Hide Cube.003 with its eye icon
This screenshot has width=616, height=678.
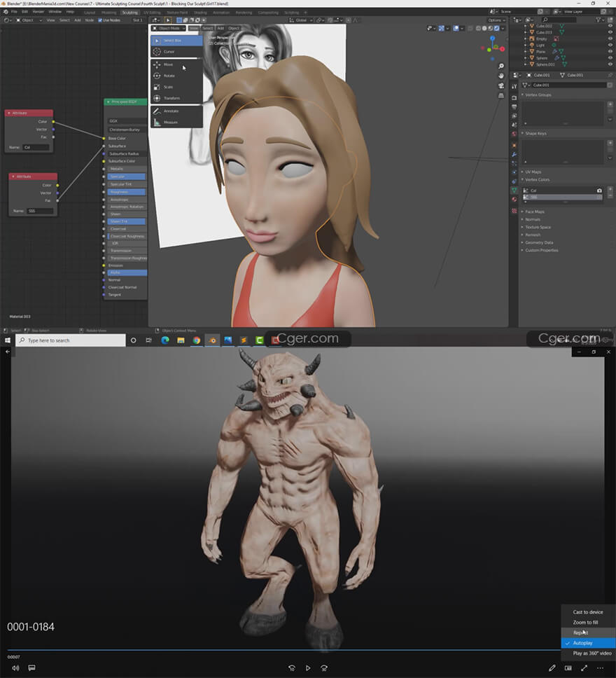pyautogui.click(x=610, y=32)
